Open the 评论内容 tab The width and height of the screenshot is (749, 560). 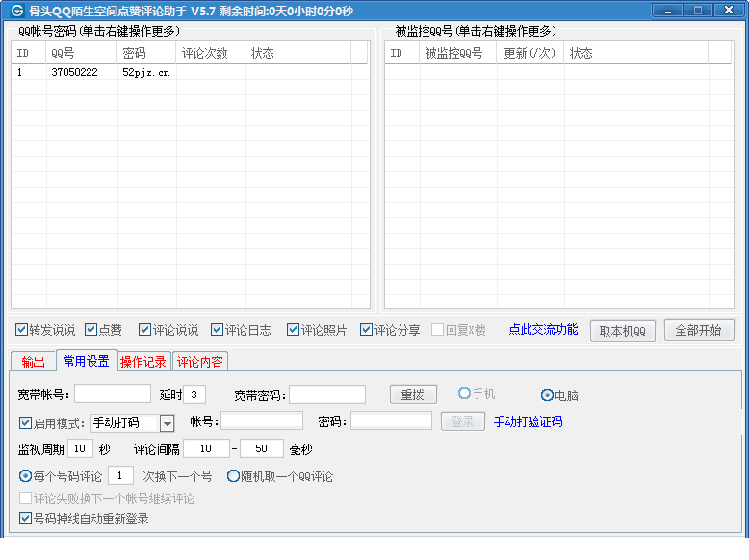pyautogui.click(x=199, y=362)
